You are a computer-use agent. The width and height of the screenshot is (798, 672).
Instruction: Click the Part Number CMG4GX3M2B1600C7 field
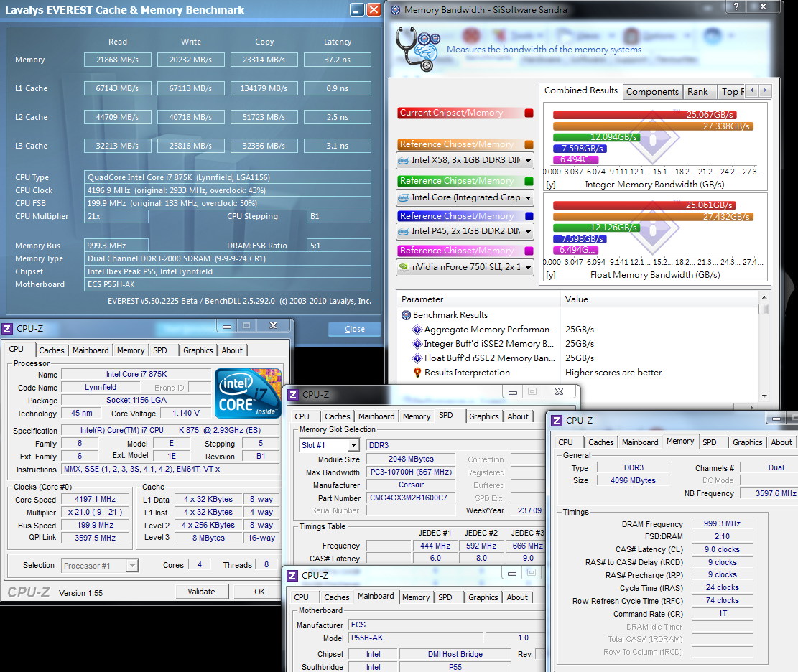(411, 498)
